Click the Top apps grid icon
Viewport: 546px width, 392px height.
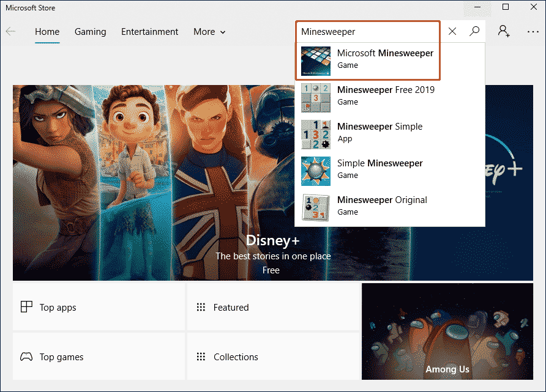tap(26, 307)
